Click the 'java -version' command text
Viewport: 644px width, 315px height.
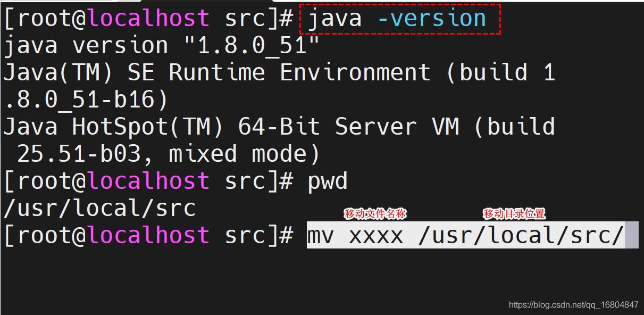(397, 19)
